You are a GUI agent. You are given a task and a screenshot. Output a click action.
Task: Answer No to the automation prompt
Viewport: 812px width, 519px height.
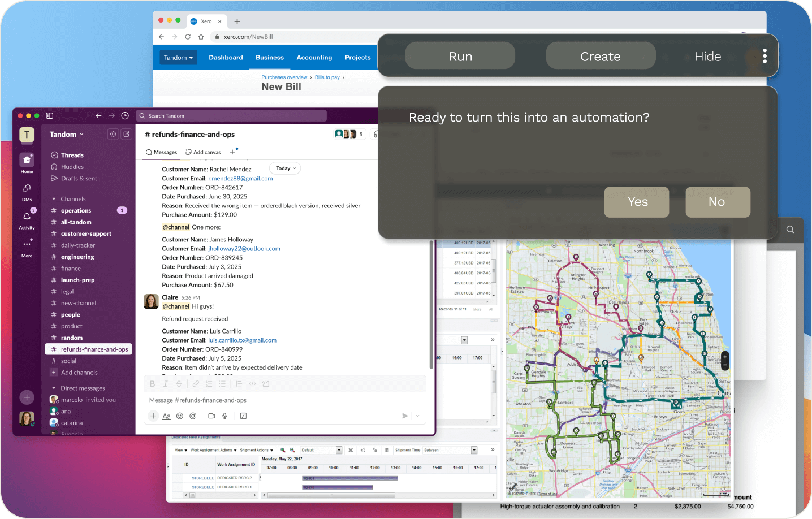click(x=718, y=202)
